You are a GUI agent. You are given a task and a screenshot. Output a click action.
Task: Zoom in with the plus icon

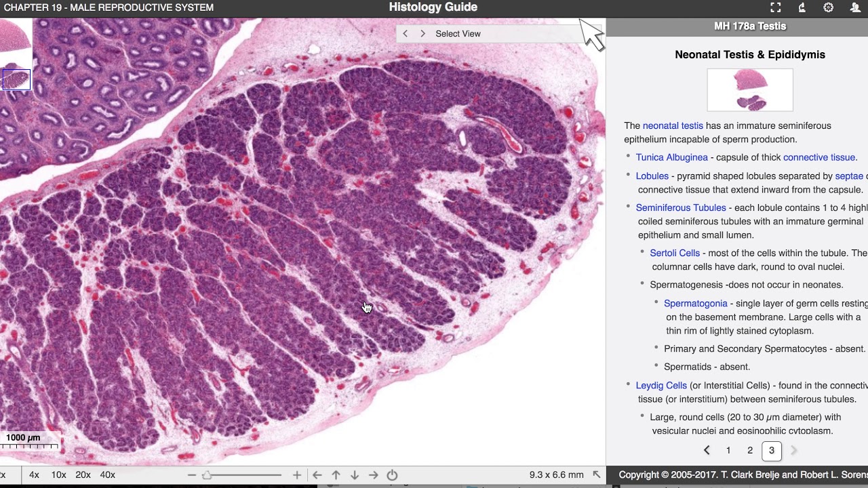pos(296,475)
